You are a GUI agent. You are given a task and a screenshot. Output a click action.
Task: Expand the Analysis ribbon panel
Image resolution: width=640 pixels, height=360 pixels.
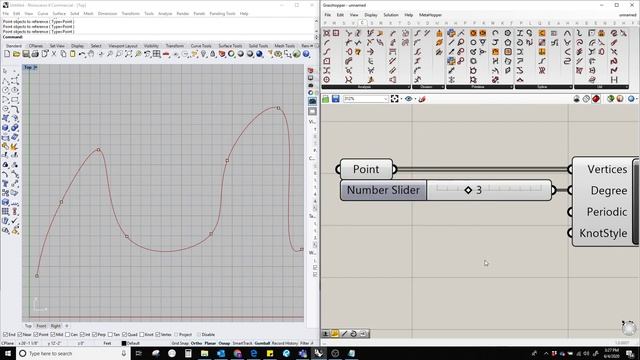tap(366, 87)
